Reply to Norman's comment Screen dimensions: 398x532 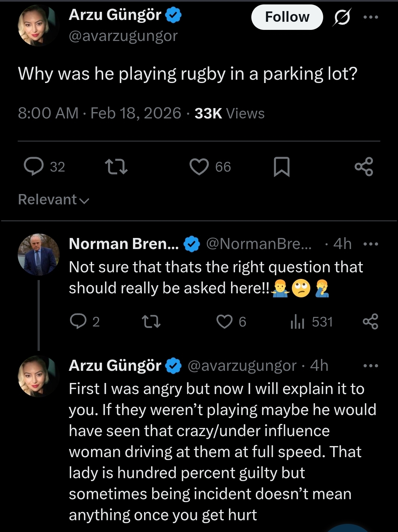[x=78, y=321]
